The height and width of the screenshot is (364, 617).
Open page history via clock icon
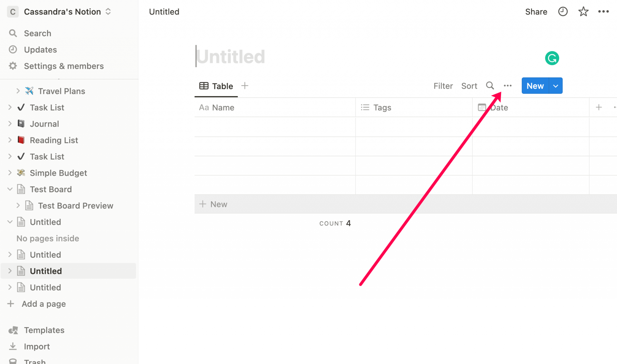563,12
